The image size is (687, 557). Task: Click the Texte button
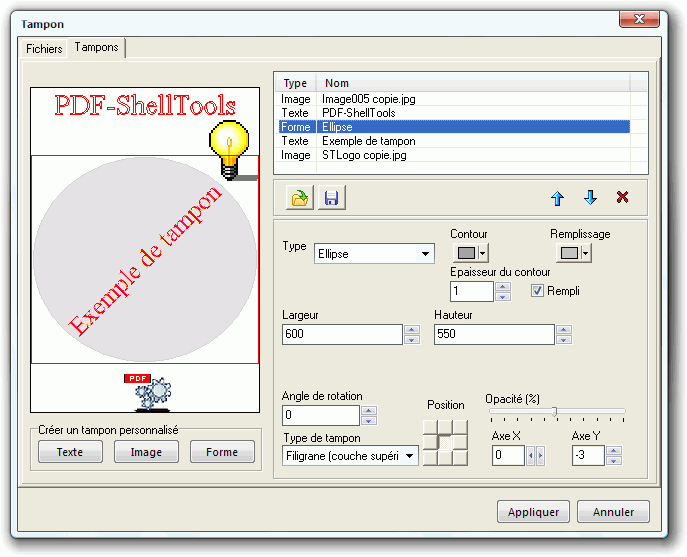(x=70, y=452)
